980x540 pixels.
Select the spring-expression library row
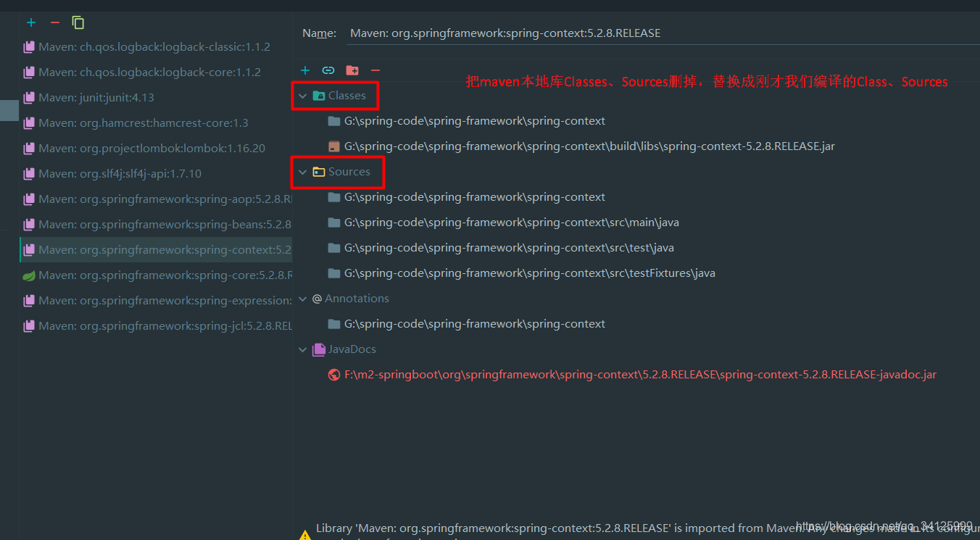pos(156,300)
